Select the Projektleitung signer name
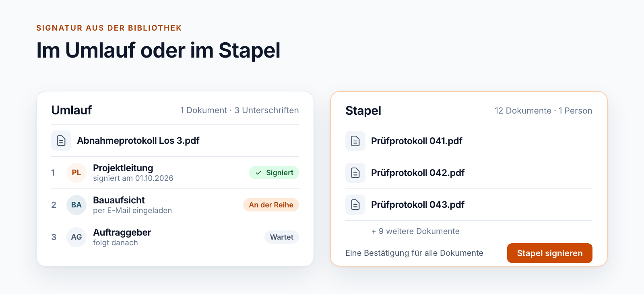 click(123, 168)
